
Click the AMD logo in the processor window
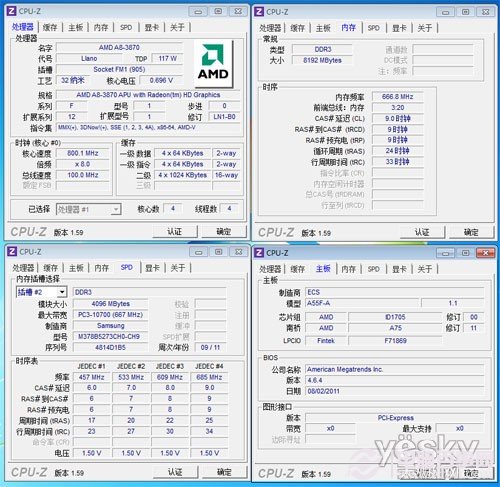click(x=213, y=63)
